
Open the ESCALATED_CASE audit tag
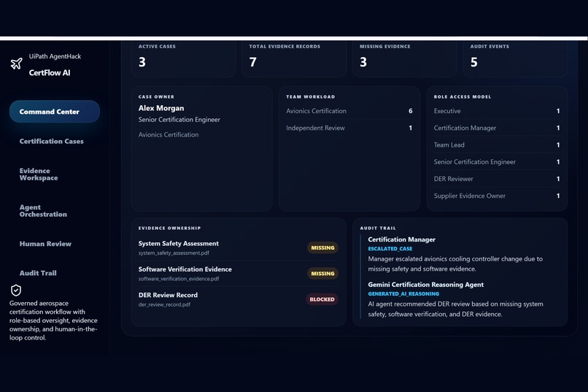click(x=390, y=249)
